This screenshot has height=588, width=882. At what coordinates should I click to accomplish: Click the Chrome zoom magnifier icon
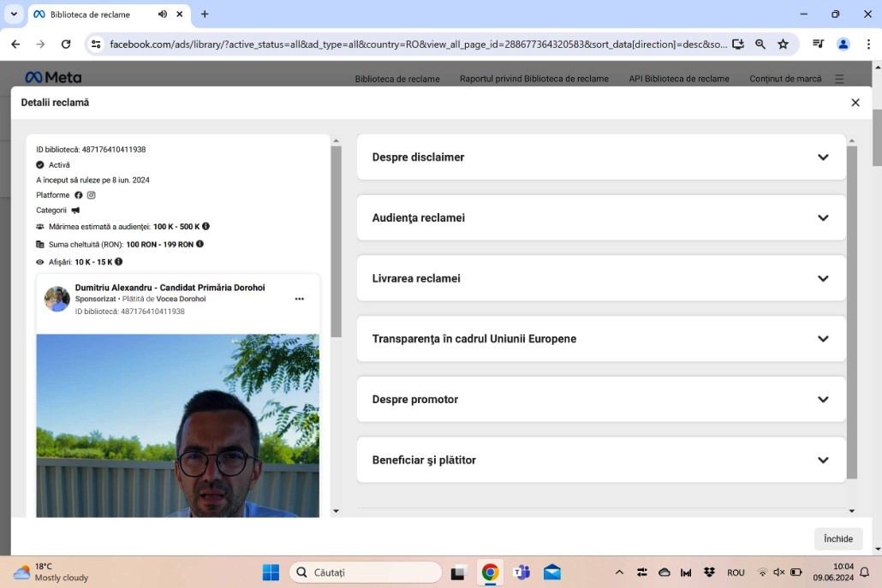coord(760,45)
